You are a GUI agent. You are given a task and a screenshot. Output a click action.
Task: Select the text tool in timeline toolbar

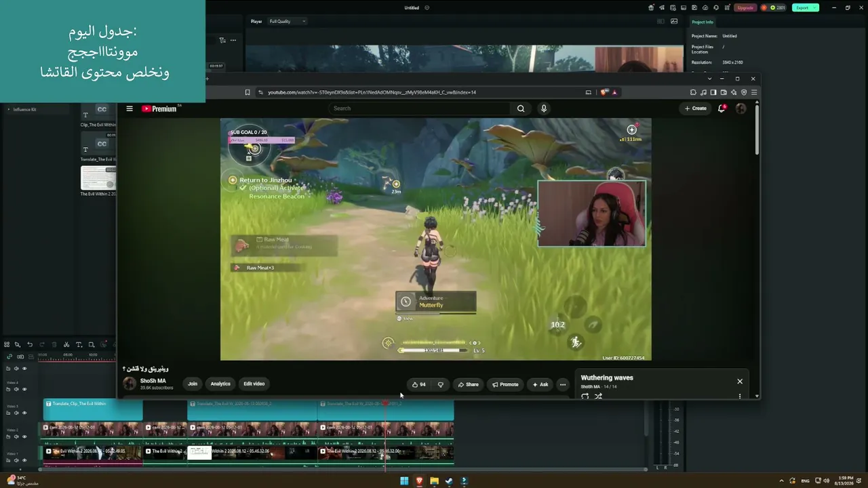point(79,344)
